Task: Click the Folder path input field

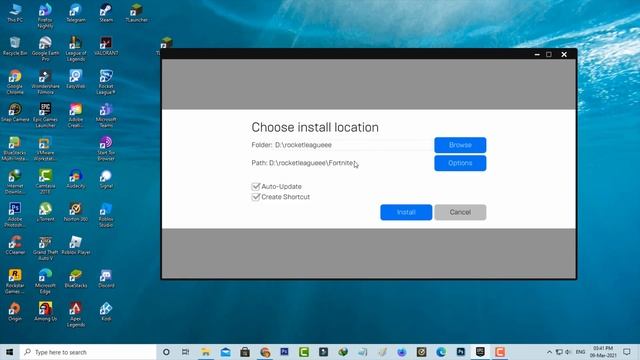Action: pyautogui.click(x=353, y=145)
